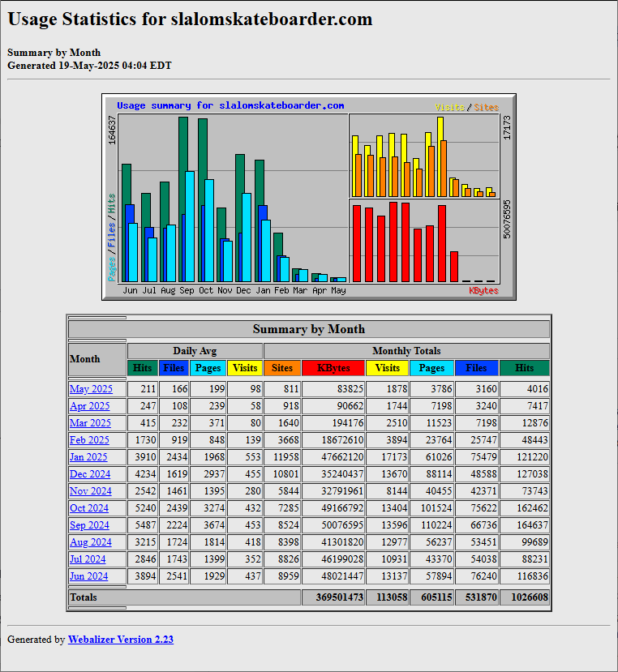
Task: Open the Aug 2024 monthly report link
Action: pyautogui.click(x=91, y=542)
